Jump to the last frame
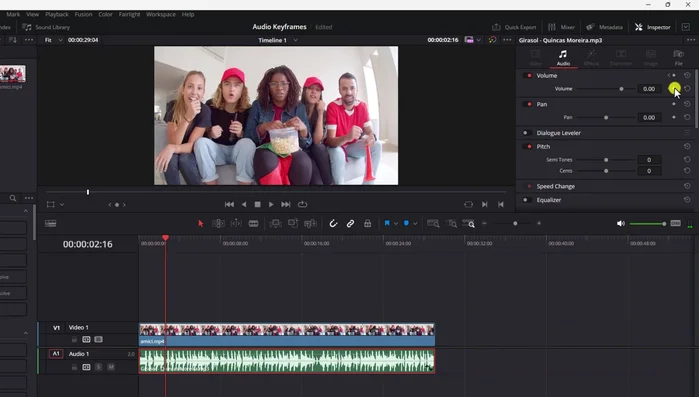Screen dimensions: 699x397 [286, 205]
